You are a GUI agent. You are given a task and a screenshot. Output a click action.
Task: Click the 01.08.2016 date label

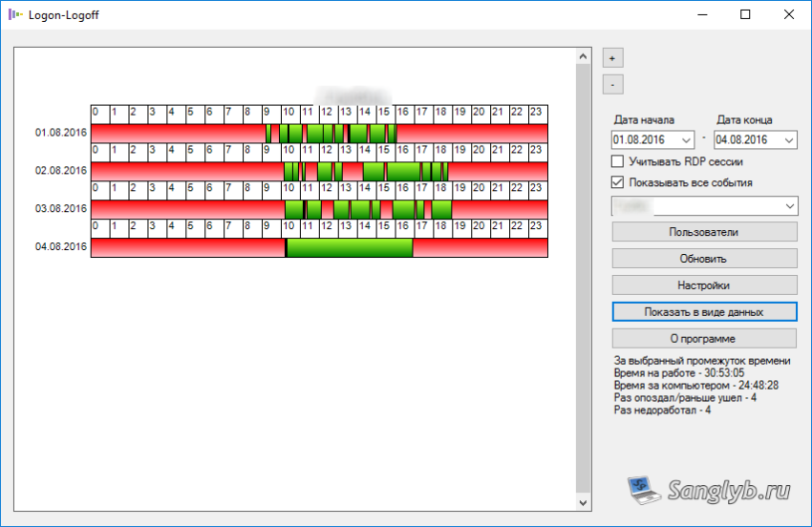tap(60, 133)
